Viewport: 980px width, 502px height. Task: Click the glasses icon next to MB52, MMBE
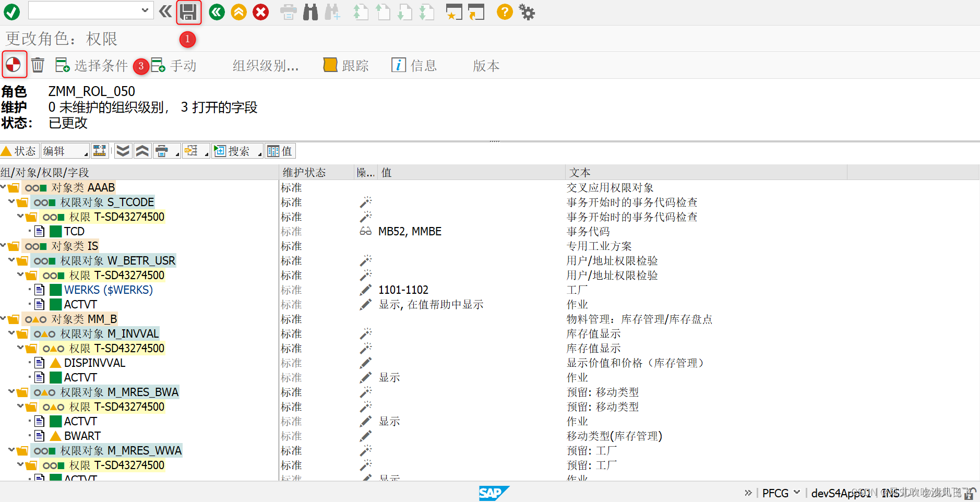point(365,231)
